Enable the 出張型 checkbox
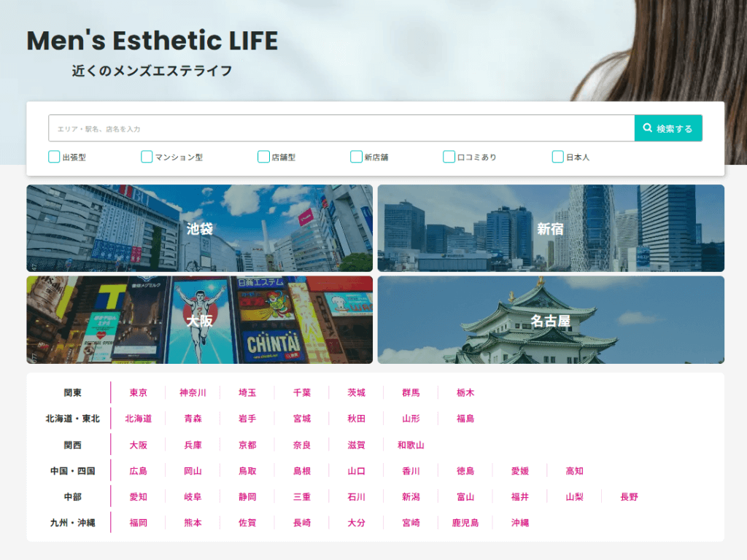This screenshot has height=560, width=747. [54, 157]
